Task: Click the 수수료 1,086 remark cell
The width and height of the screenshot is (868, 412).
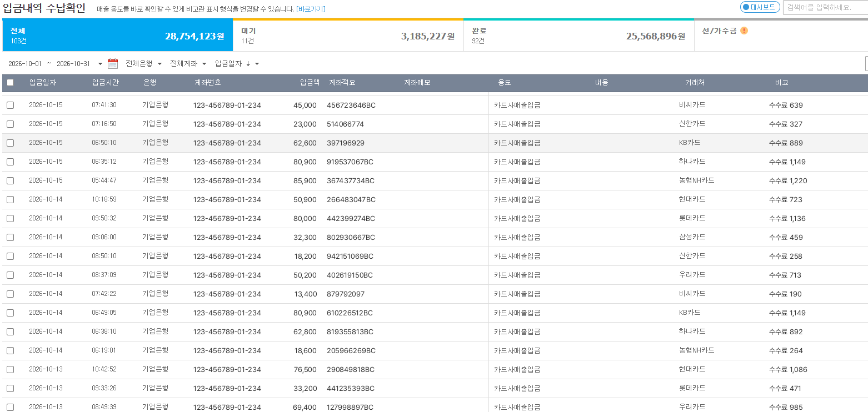Action: pos(788,369)
